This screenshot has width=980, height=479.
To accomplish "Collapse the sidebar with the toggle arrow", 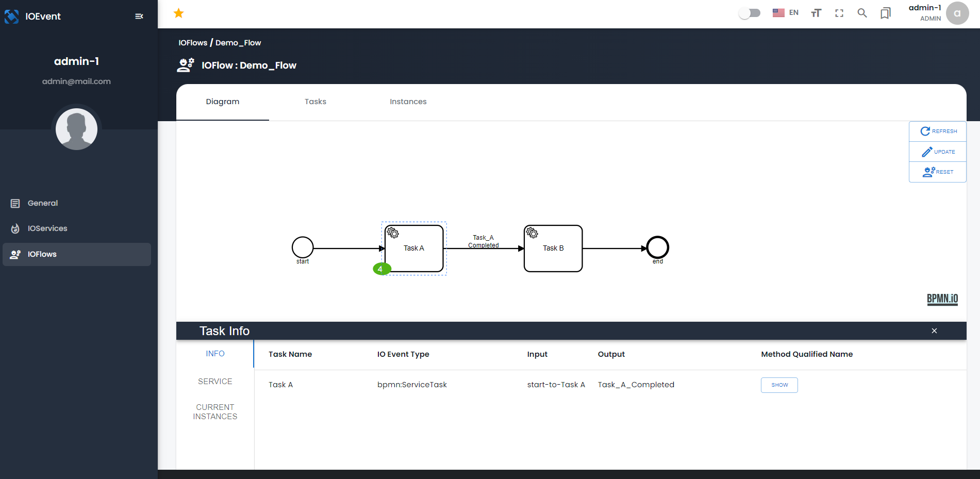I will point(139,16).
